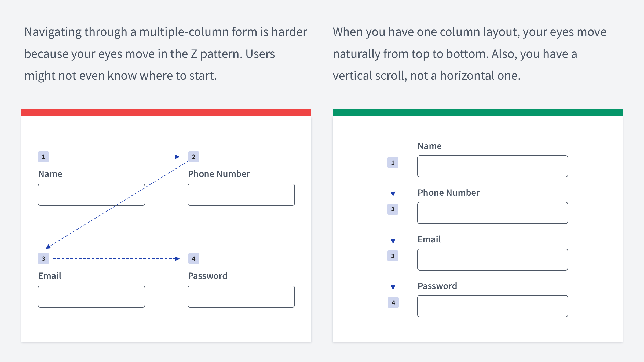Click step badge 3 above the left Email label

point(43,258)
